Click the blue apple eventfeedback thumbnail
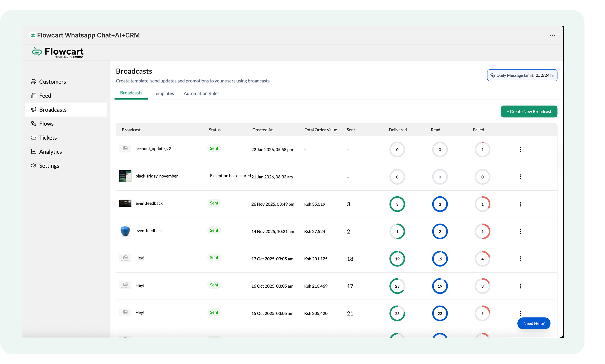 point(125,231)
